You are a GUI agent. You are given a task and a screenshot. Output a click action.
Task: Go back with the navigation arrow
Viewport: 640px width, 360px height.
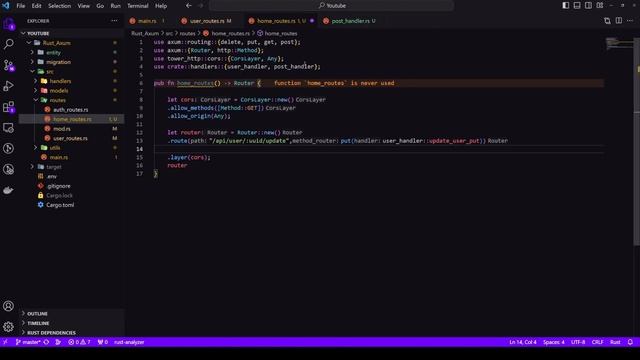click(x=189, y=6)
